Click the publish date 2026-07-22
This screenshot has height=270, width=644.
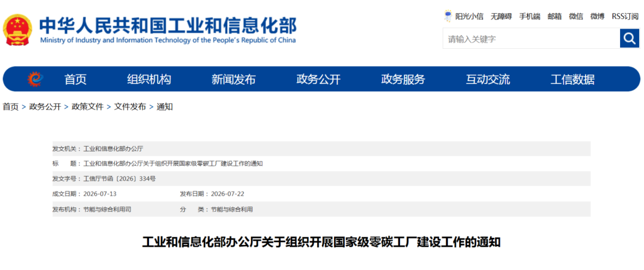click(227, 194)
